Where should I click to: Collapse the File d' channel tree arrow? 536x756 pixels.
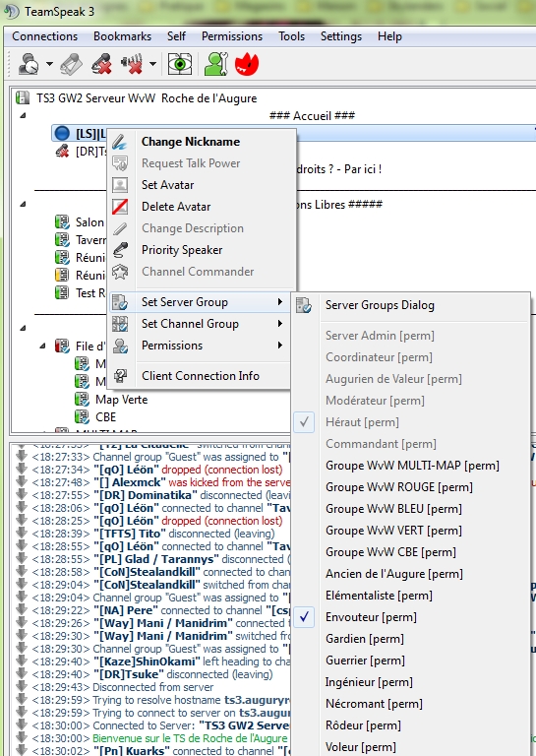click(42, 346)
